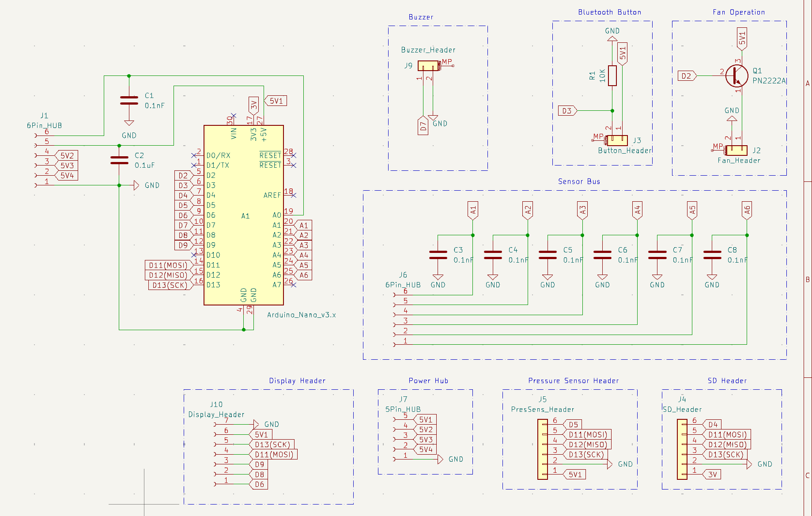Select capacitor C1 near the top GND

click(x=129, y=101)
